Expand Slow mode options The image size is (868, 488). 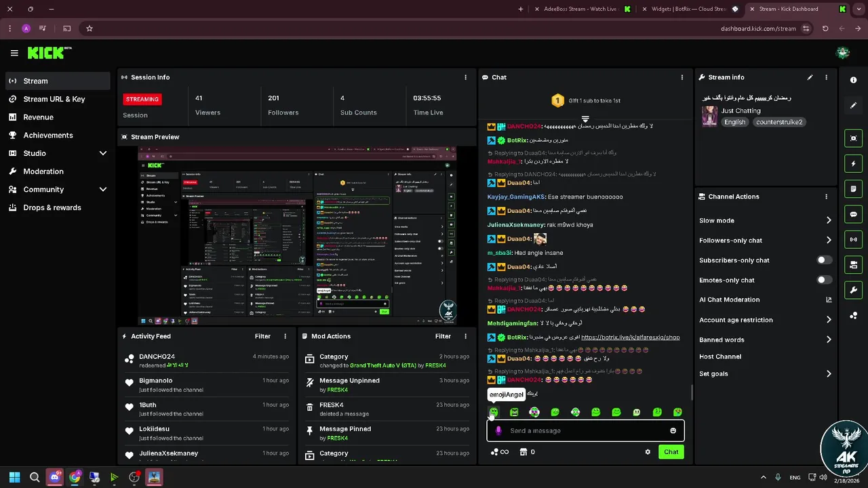click(829, 220)
